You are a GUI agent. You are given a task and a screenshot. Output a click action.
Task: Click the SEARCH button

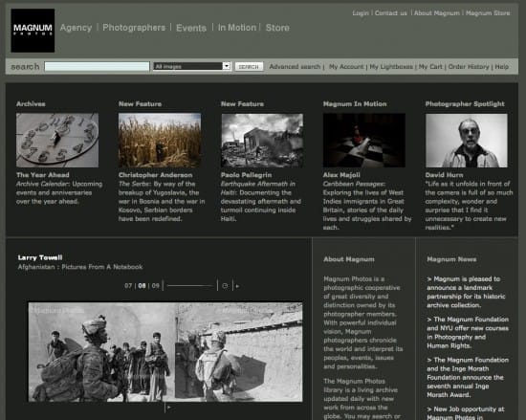(249, 67)
